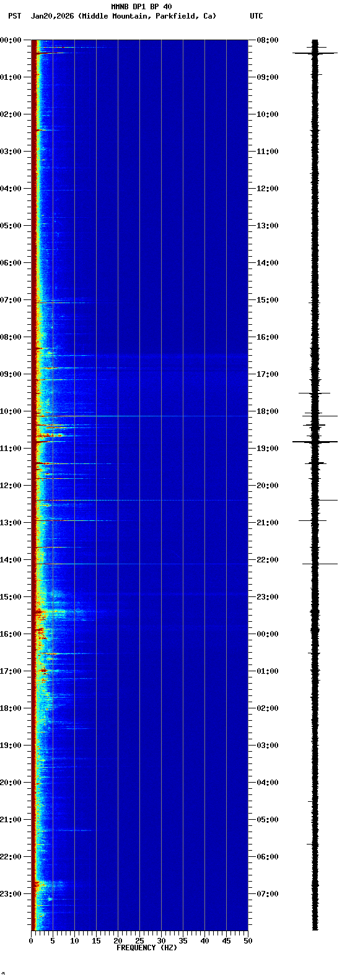The width and height of the screenshot is (342, 980).
Task: Click the 18:00 label on the PST axis
Action: coord(11,708)
